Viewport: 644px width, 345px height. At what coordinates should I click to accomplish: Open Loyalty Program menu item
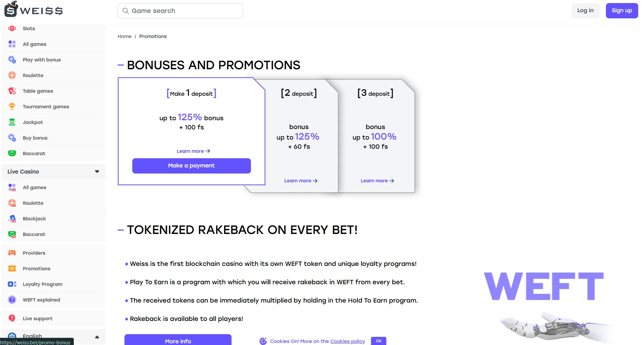(42, 284)
